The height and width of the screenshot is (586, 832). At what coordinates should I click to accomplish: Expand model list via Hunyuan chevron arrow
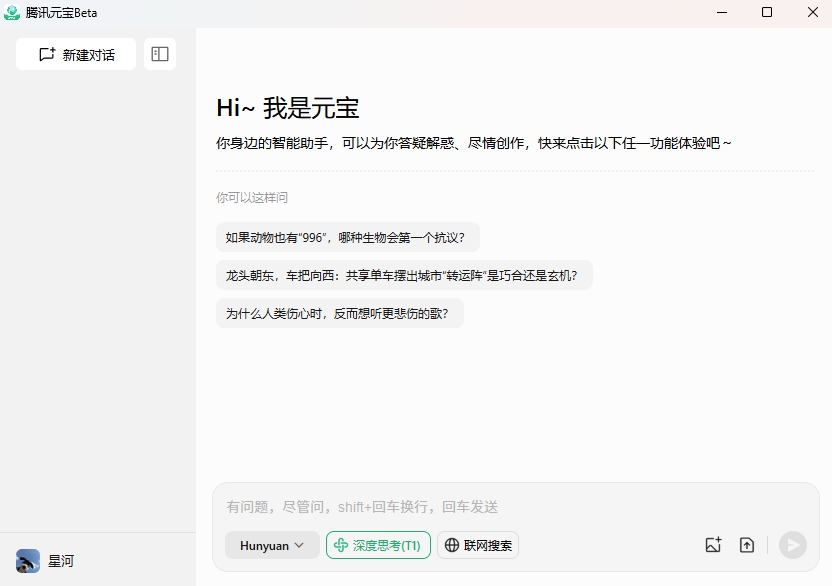coord(299,545)
